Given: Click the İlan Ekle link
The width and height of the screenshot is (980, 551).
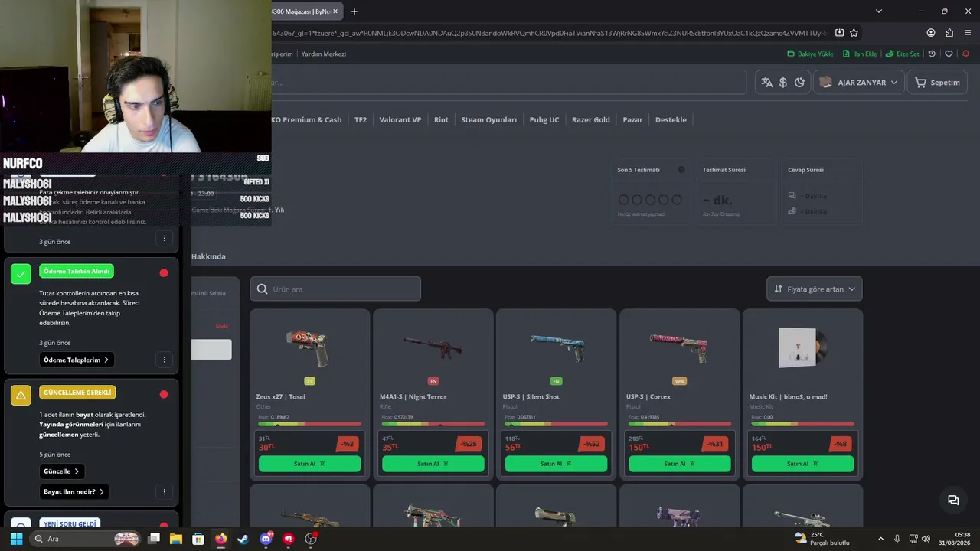Looking at the screenshot, I should 859,54.
